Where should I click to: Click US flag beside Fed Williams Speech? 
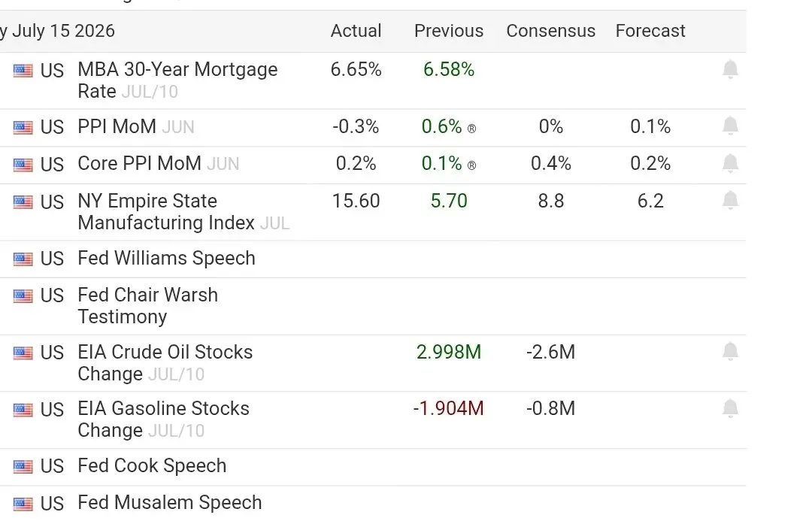tap(23, 259)
